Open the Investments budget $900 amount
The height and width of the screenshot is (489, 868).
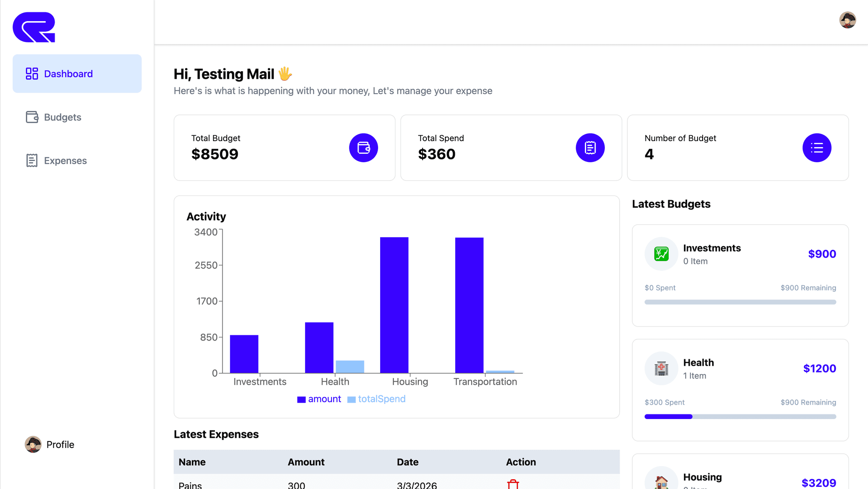click(x=822, y=254)
